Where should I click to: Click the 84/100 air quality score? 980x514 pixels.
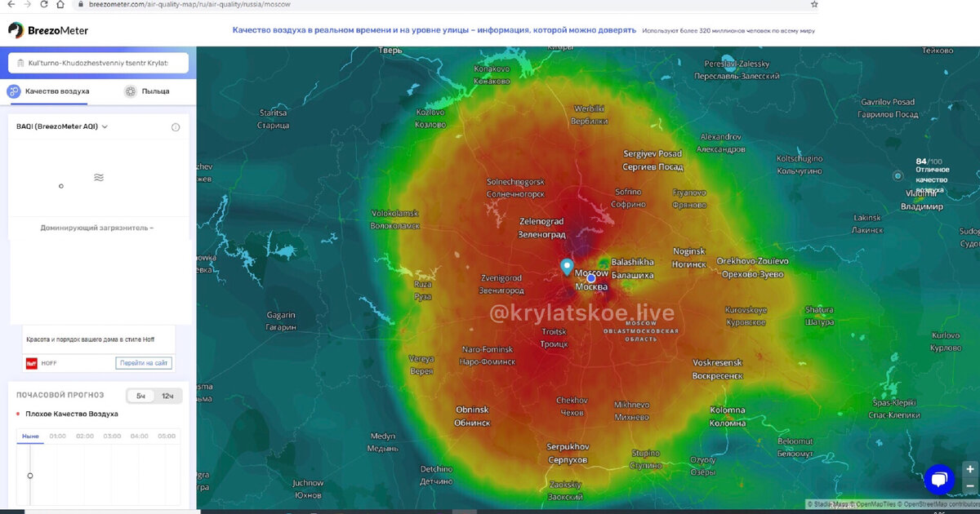929,162
